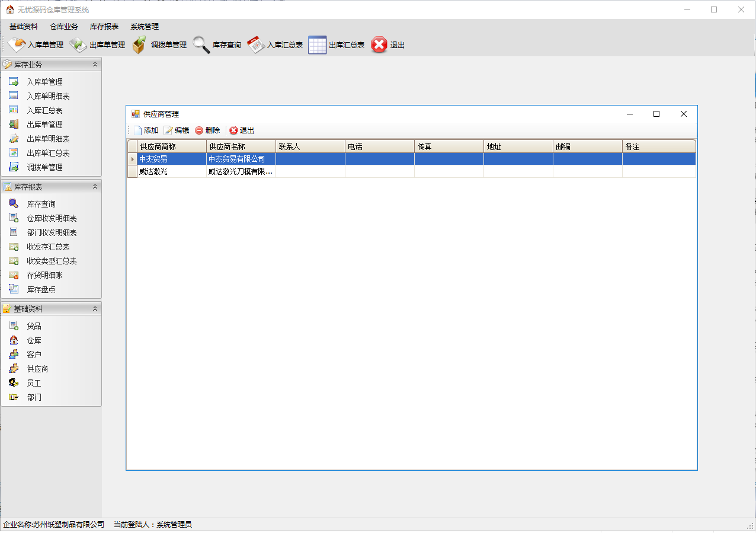
Task: Open 入库汇总表 in the sidebar
Action: tap(44, 110)
